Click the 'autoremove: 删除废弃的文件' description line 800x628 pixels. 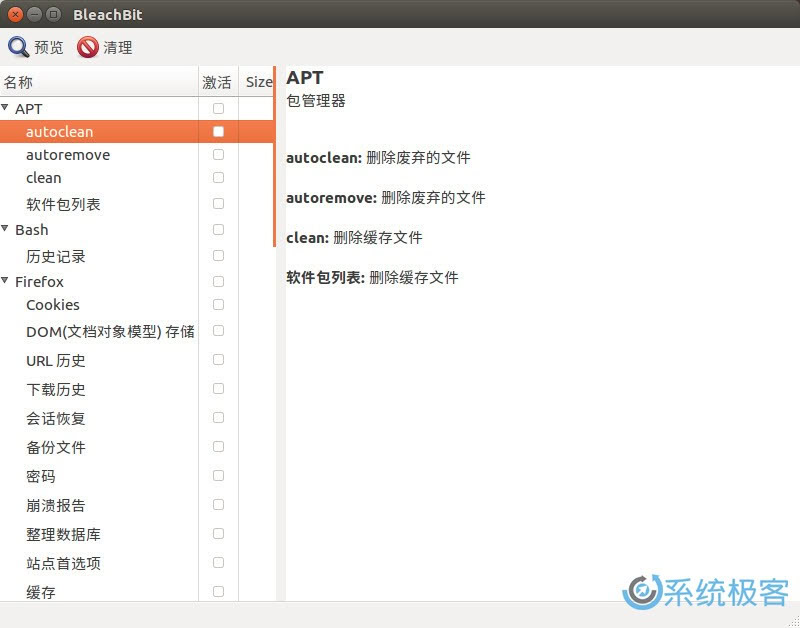pos(386,197)
